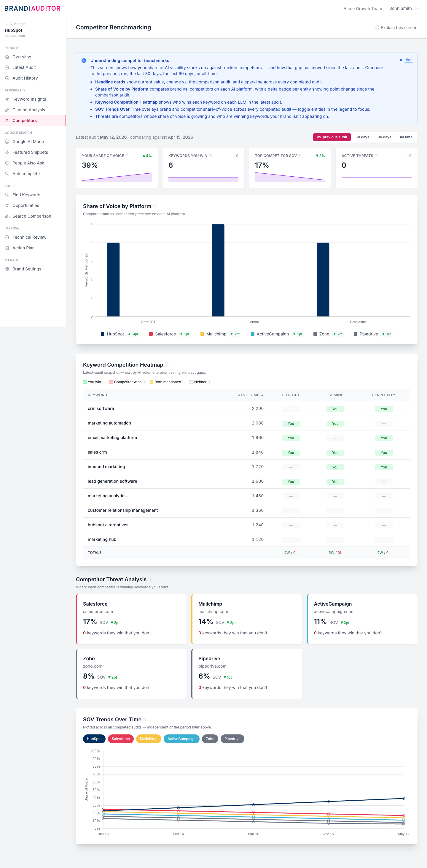This screenshot has width=427, height=868.
Task: Toggle HubSpot series in platform chart legend
Action: [120, 334]
